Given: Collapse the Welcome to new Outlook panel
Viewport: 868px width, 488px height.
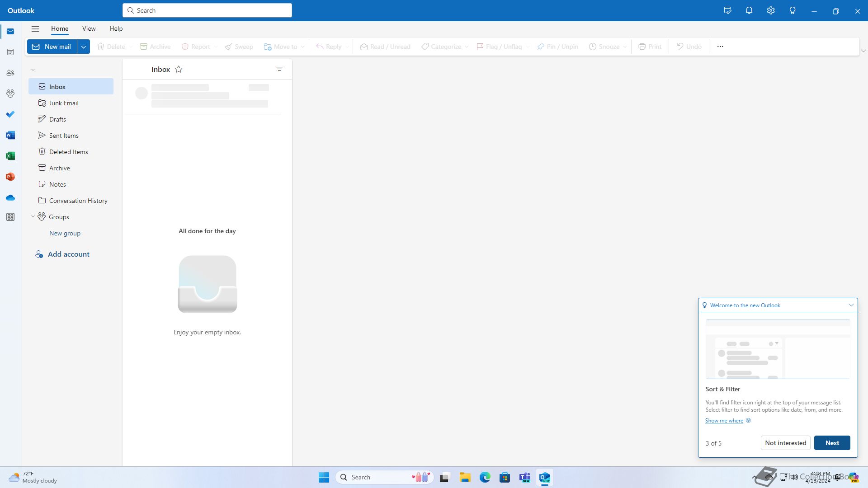Looking at the screenshot, I should coord(851,305).
